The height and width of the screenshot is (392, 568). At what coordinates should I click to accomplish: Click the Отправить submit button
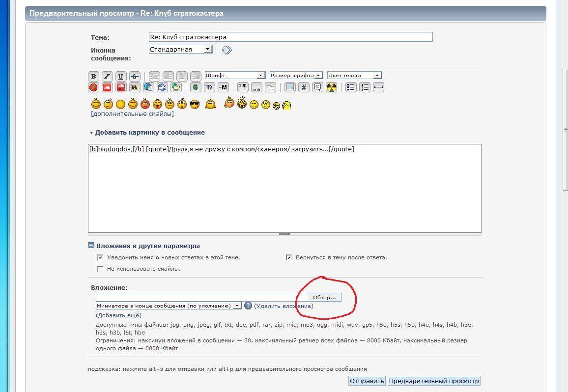[367, 381]
